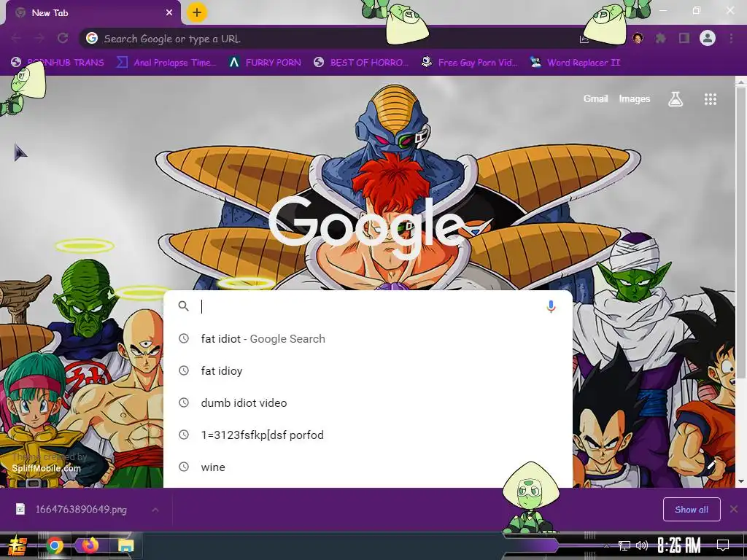Open the Free Gay Porn Vid... bookmark
Image resolution: width=747 pixels, height=560 pixels.
pyautogui.click(x=469, y=63)
